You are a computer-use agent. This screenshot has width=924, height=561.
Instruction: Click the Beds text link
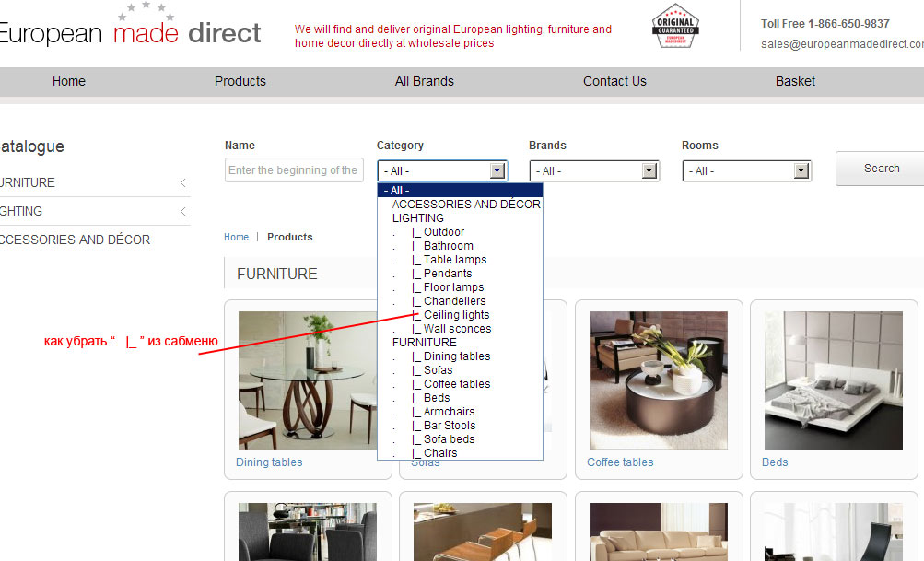775,462
